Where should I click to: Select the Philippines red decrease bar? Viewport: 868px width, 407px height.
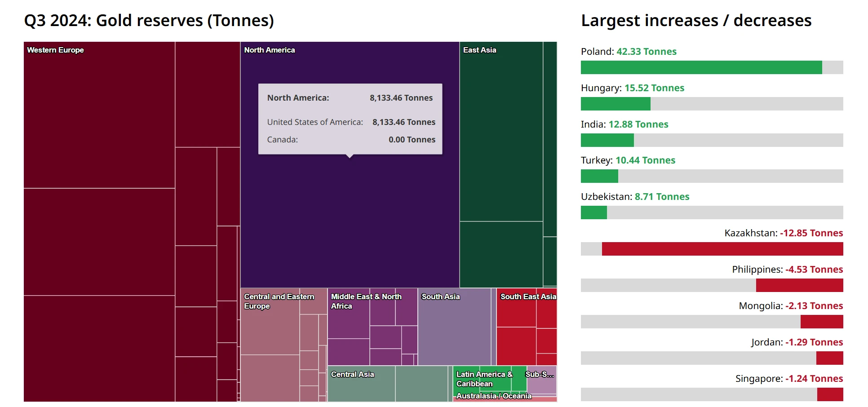[x=799, y=285]
